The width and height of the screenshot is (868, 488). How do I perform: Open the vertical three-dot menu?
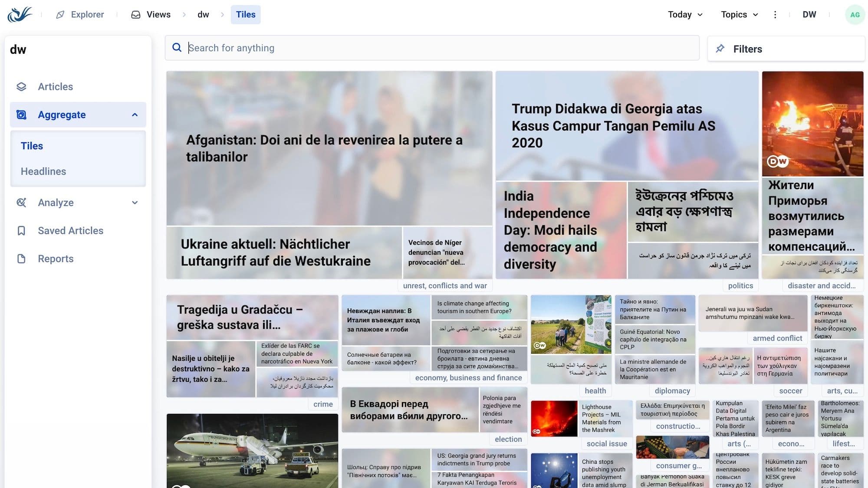[775, 15]
